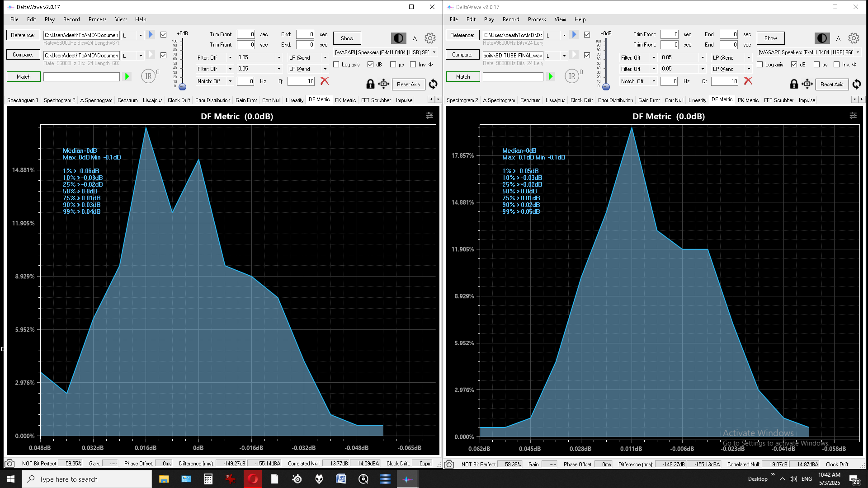Play the Reference track in right window

click(574, 34)
